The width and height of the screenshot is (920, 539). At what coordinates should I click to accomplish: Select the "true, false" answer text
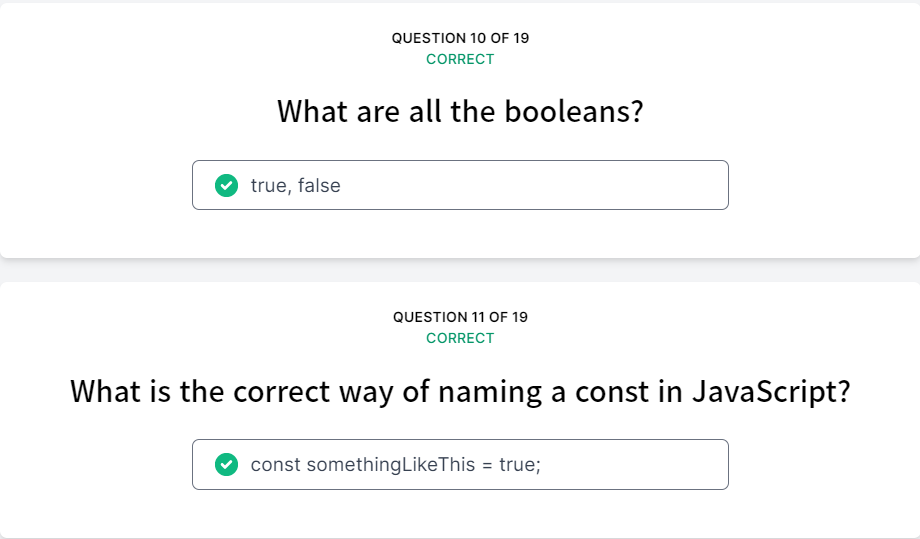click(x=295, y=185)
